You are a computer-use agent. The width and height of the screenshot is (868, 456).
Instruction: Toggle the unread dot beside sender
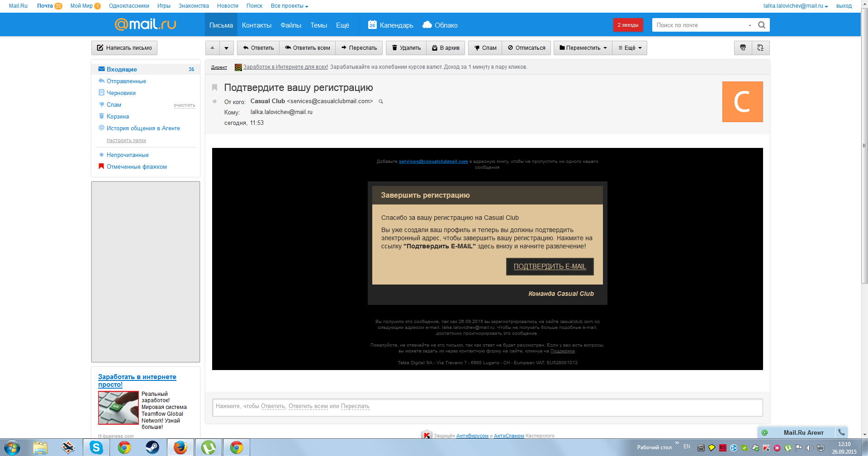point(214,101)
